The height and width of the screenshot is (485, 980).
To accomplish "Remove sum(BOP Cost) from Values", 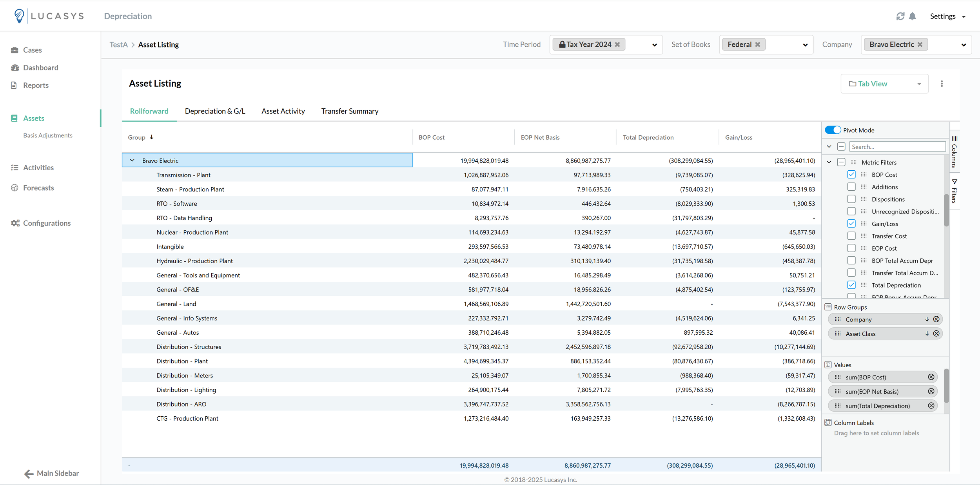I will pyautogui.click(x=931, y=377).
